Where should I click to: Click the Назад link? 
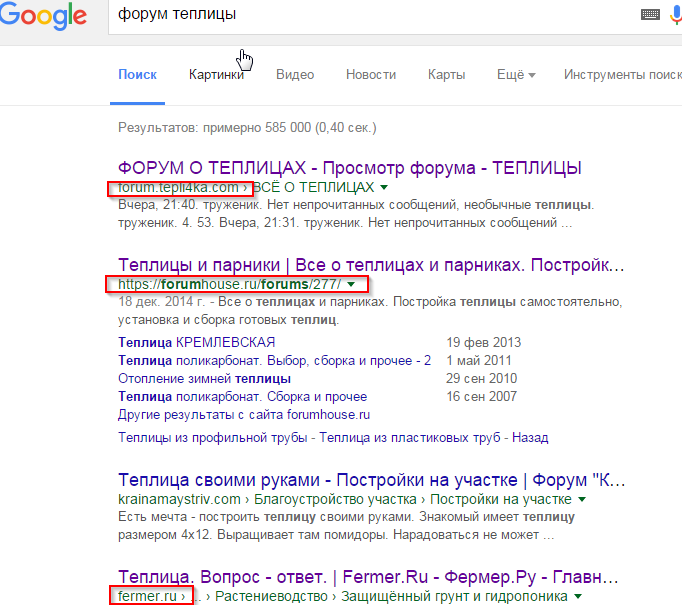click(530, 437)
